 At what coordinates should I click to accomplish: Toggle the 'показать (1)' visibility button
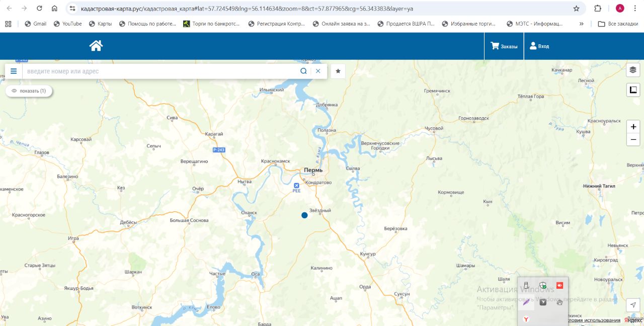(x=29, y=91)
